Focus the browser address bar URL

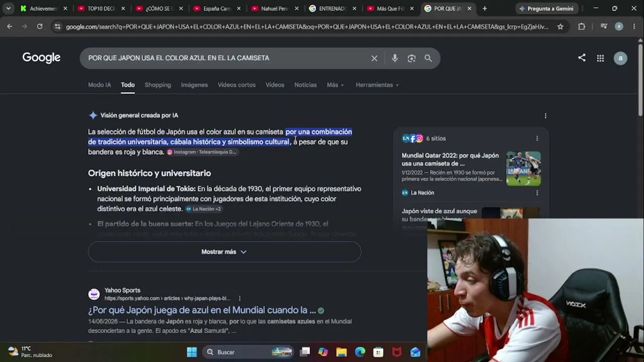coord(307,27)
